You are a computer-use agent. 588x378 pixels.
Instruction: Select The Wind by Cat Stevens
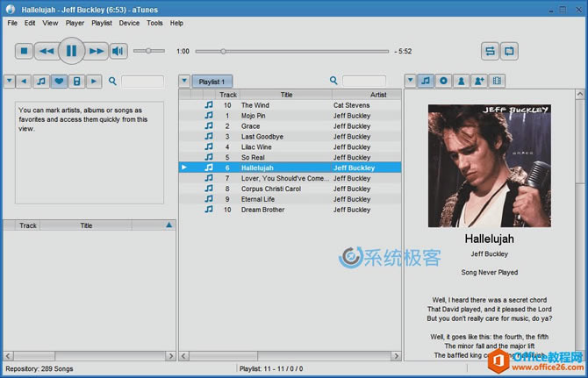[x=290, y=105]
